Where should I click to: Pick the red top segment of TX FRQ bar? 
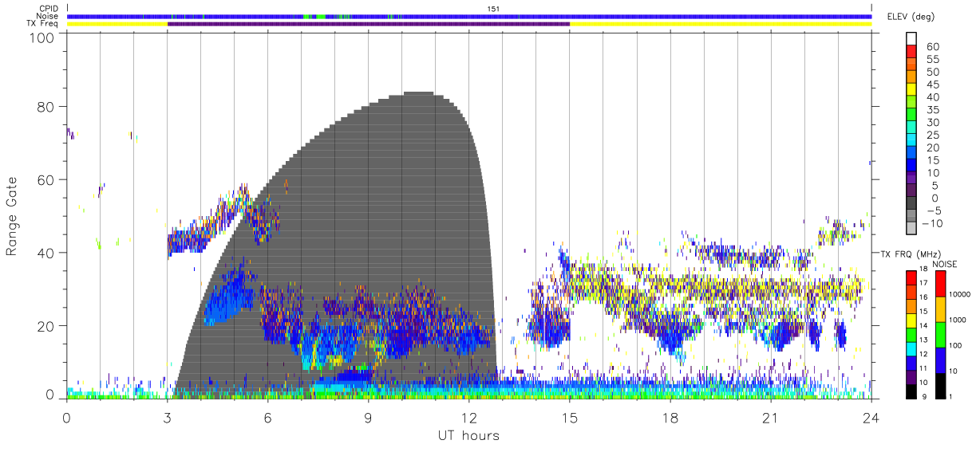tap(911, 278)
